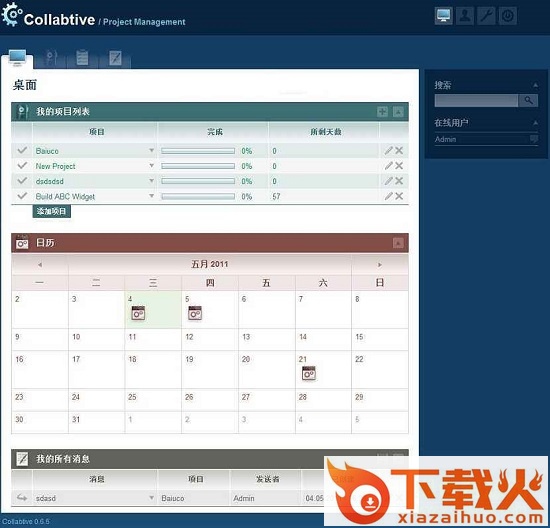Open the sdasd message
The image size is (550, 528).
point(46,498)
